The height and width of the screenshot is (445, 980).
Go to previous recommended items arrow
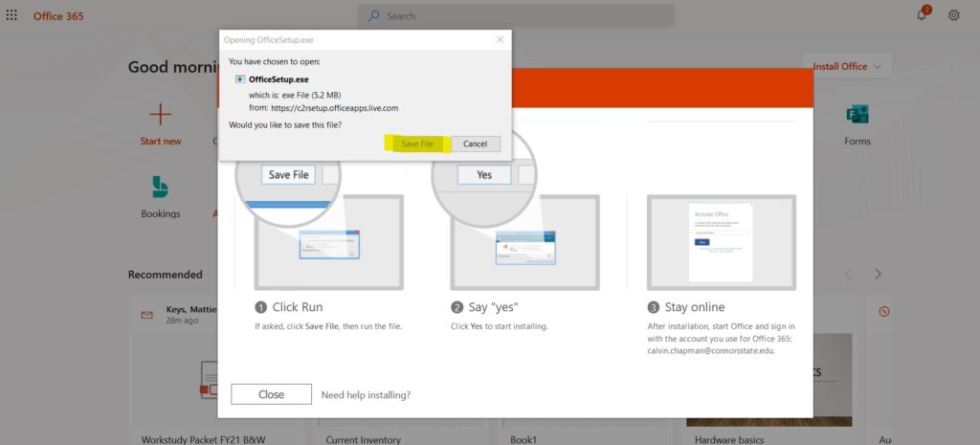pyautogui.click(x=848, y=274)
